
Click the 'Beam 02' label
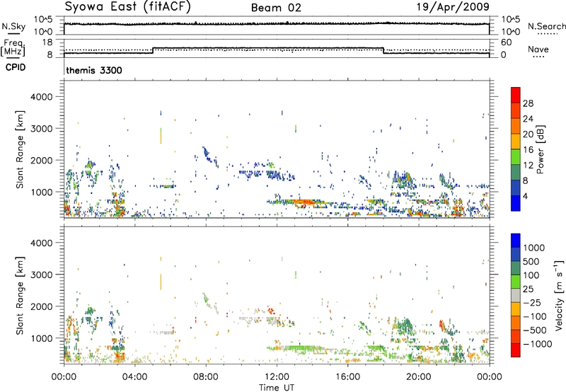click(x=276, y=8)
